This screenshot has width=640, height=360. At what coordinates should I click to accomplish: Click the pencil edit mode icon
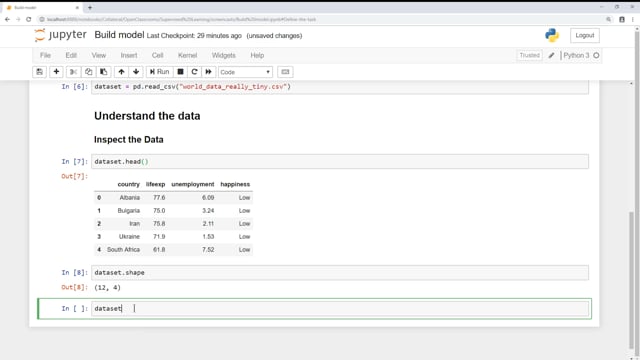point(551,55)
